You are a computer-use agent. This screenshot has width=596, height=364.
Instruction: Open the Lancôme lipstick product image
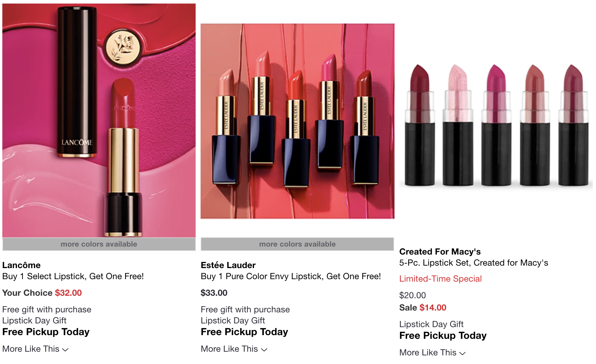click(x=99, y=120)
